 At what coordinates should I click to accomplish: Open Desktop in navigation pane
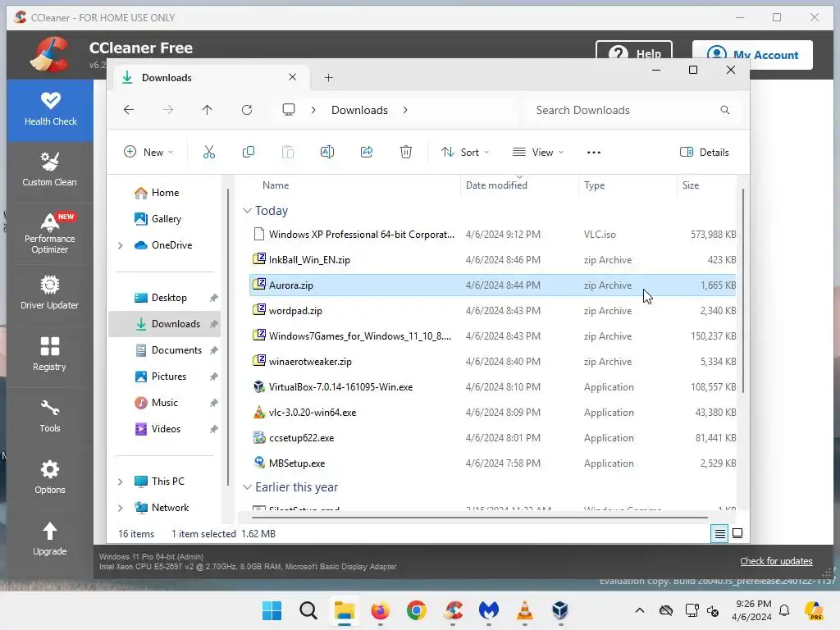[x=169, y=298]
